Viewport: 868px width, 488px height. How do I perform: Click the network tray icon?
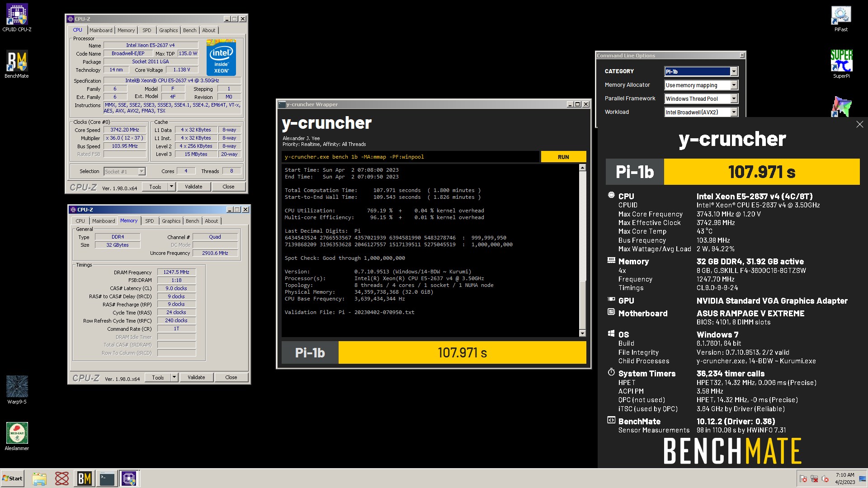pyautogui.click(x=814, y=479)
